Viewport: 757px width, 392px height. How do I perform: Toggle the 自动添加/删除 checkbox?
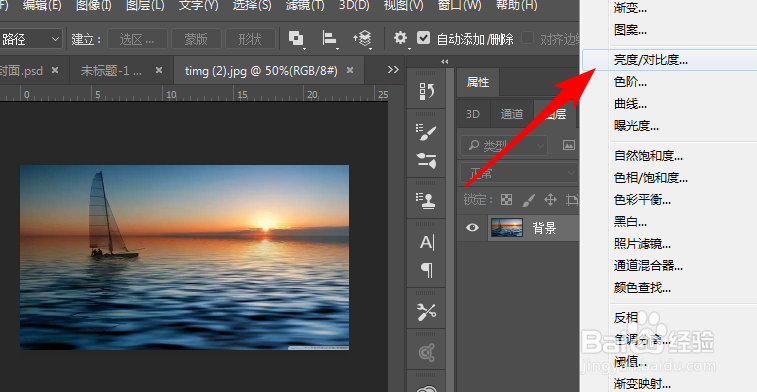(423, 38)
